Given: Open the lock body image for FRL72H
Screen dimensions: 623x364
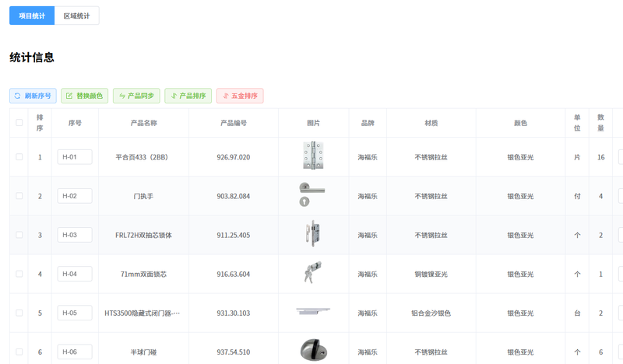Looking at the screenshot, I should (x=313, y=233).
